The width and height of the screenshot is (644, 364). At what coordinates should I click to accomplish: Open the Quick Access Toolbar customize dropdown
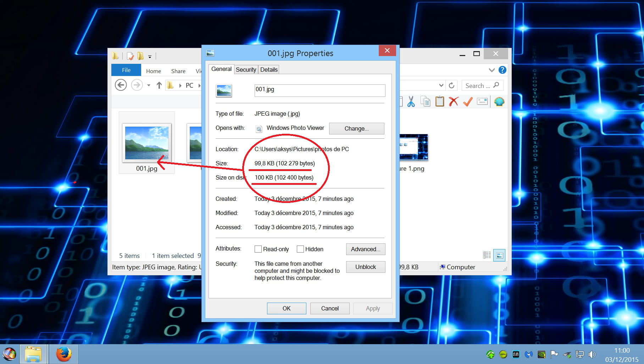150,56
